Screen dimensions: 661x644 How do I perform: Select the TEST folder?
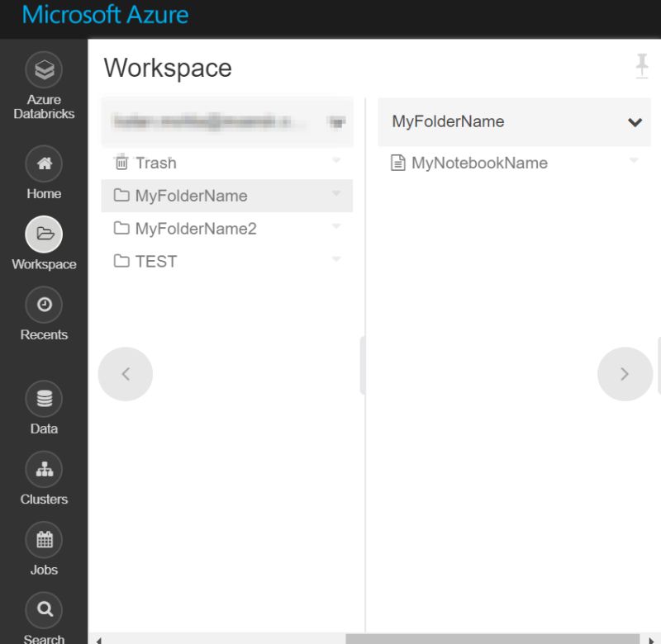tap(226, 262)
